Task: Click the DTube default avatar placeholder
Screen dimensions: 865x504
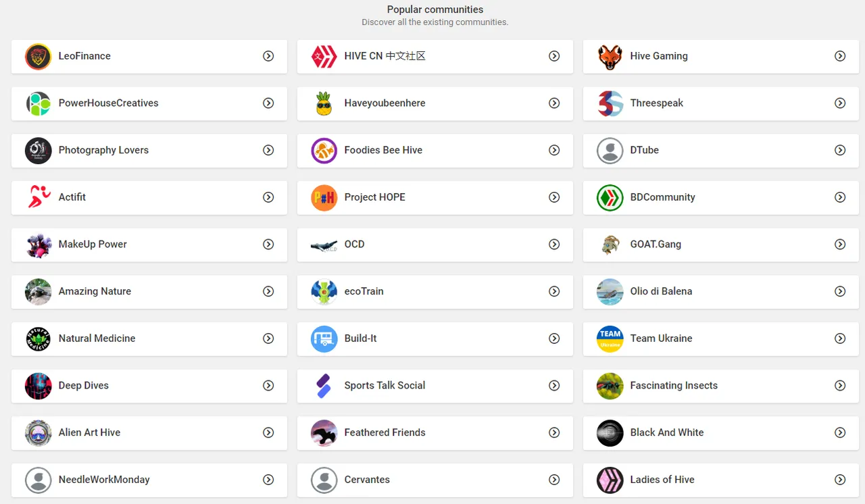Action: tap(610, 151)
